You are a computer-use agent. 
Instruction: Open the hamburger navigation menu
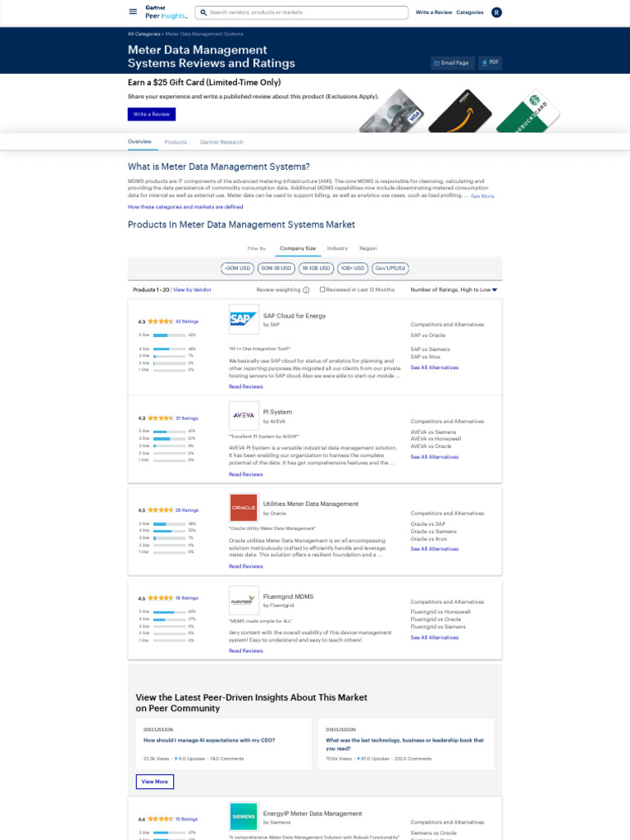[133, 11]
